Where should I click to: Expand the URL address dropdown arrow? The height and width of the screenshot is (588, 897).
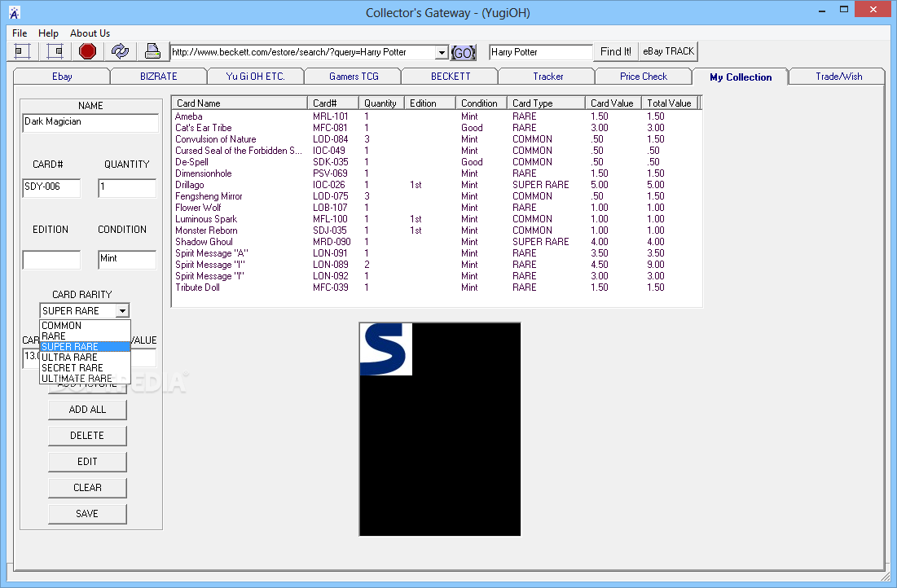[441, 53]
